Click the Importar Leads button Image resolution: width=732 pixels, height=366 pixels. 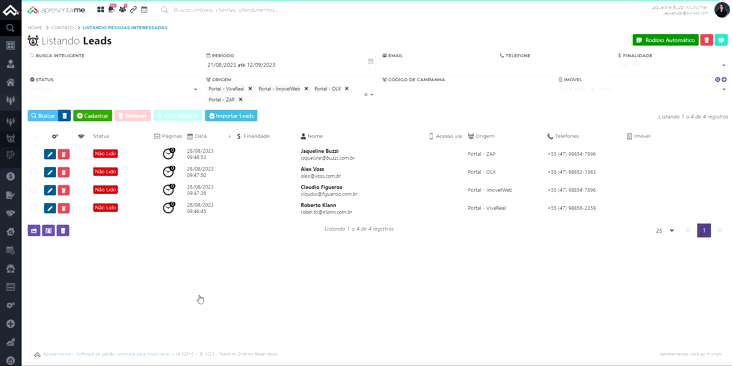(x=231, y=116)
